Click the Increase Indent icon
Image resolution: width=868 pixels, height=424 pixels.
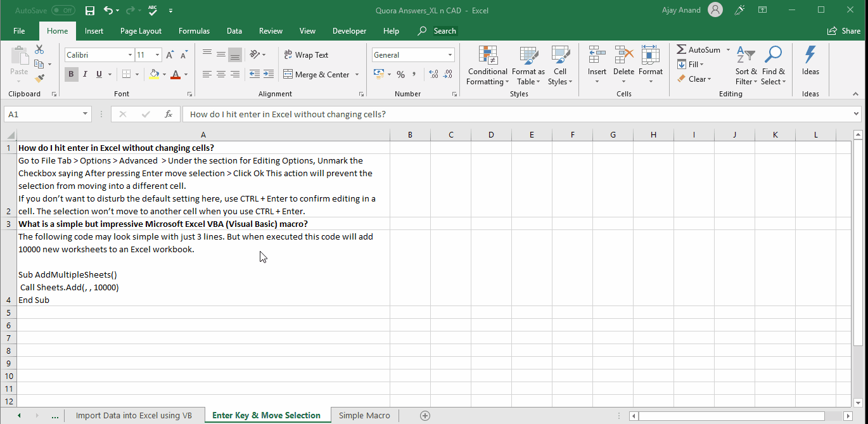point(268,74)
